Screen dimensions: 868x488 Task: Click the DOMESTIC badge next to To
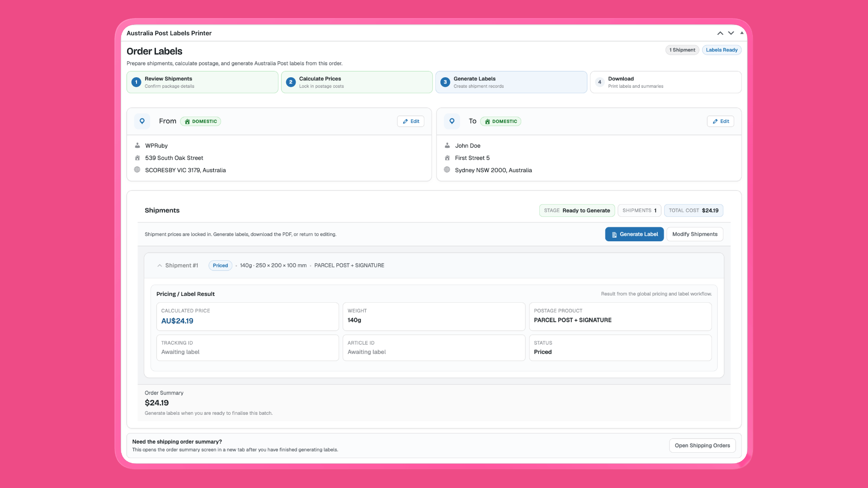pyautogui.click(x=500, y=122)
